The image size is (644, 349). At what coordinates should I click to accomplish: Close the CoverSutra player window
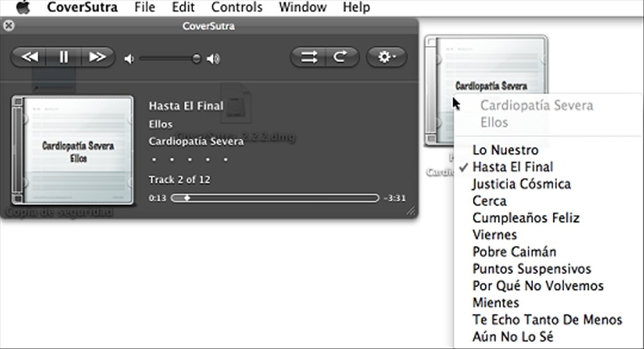[8, 26]
